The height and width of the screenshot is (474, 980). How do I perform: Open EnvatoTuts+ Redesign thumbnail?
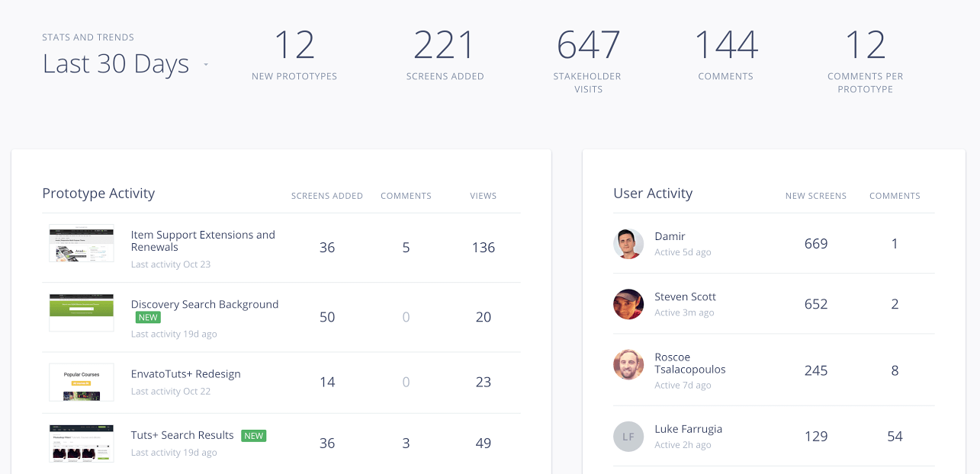pyautogui.click(x=82, y=382)
